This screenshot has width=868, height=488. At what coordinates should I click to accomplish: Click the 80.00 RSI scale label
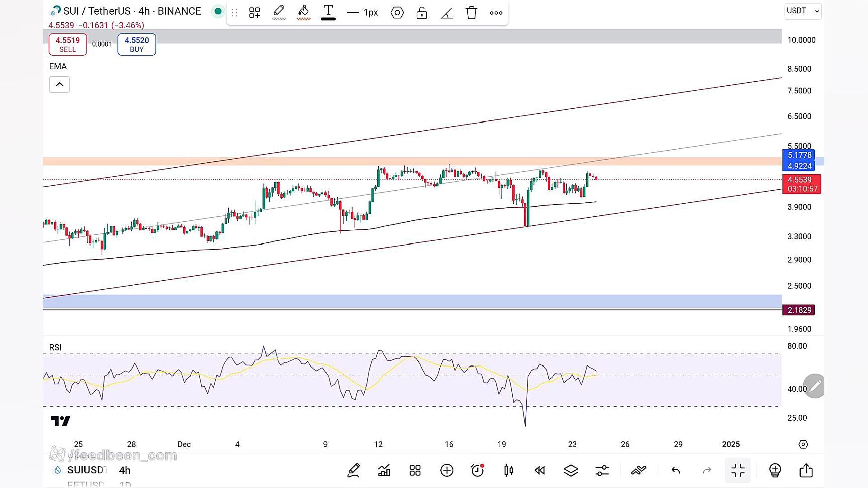[797, 346]
